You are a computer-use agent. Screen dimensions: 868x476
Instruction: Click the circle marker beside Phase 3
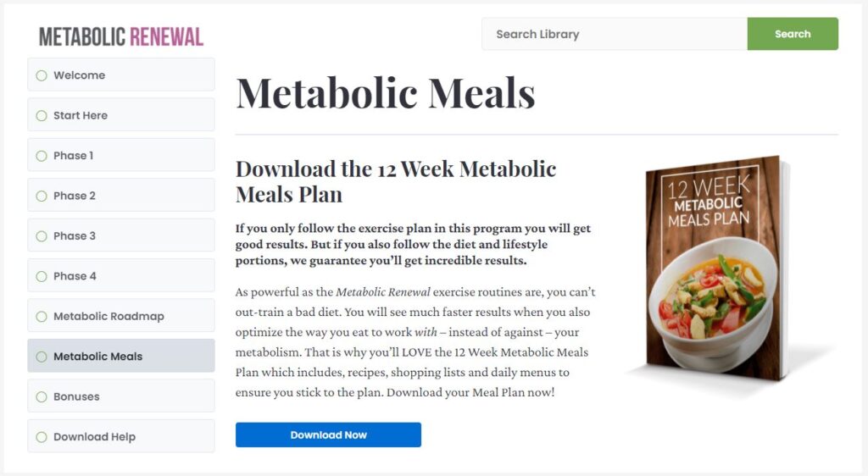click(x=42, y=236)
